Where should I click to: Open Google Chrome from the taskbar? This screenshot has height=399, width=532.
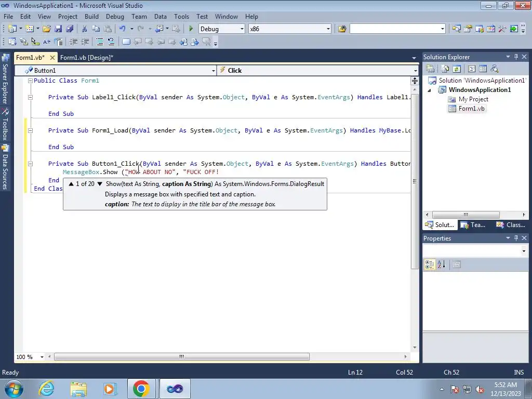point(141,389)
